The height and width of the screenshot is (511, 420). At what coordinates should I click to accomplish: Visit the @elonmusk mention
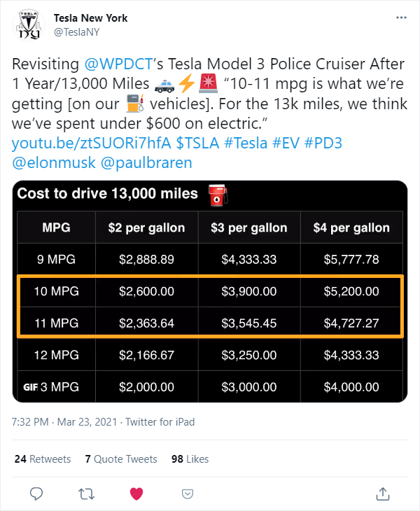(54, 162)
